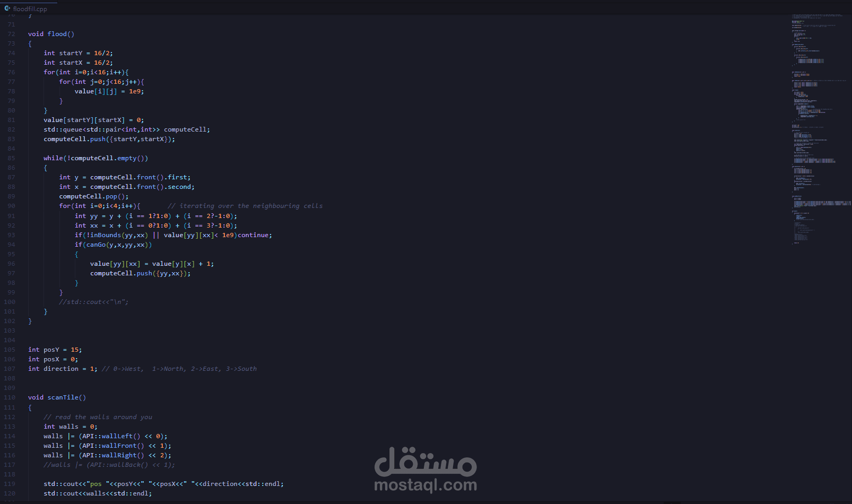Click the 'if(!inBounds(yy,xx)' condition line
Screen dimensions: 852x504
[x=173, y=235]
